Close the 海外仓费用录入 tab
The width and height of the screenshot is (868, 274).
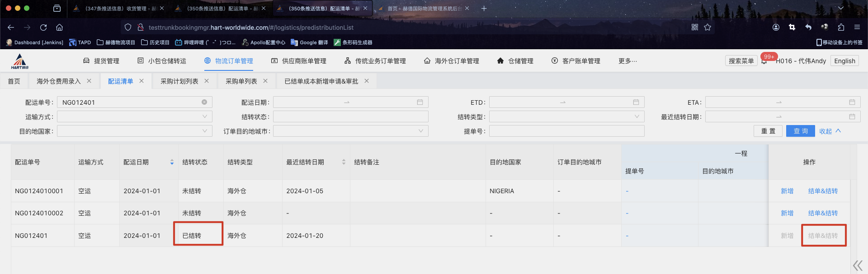pos(89,81)
